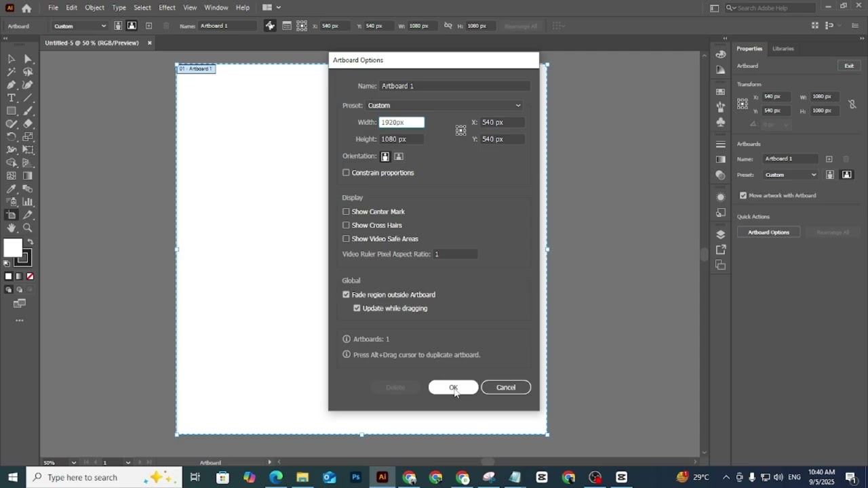
Task: Switch to the Libraries tab
Action: click(783, 49)
